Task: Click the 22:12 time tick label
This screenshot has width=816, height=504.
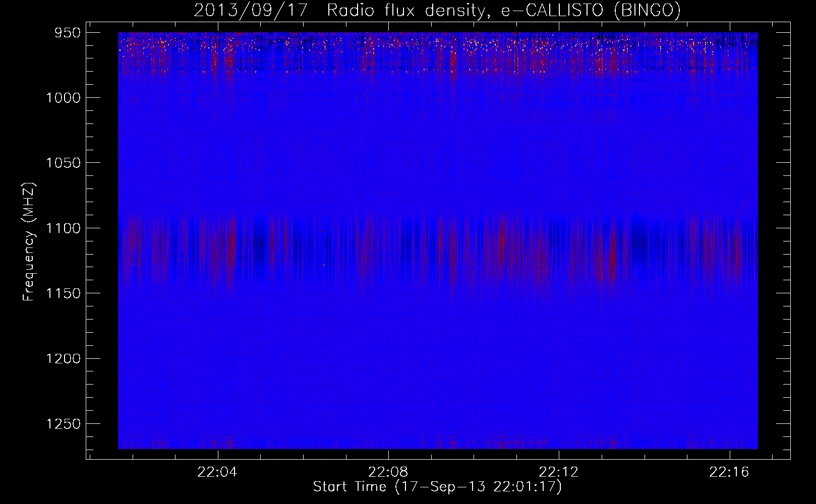Action: pos(559,472)
